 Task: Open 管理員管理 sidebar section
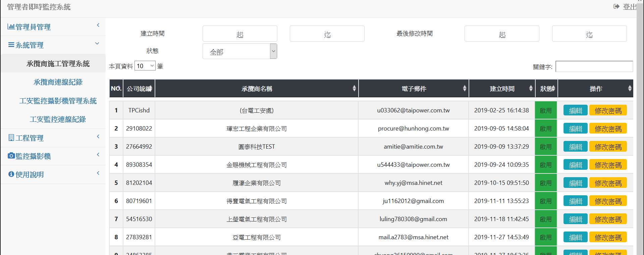pos(53,27)
